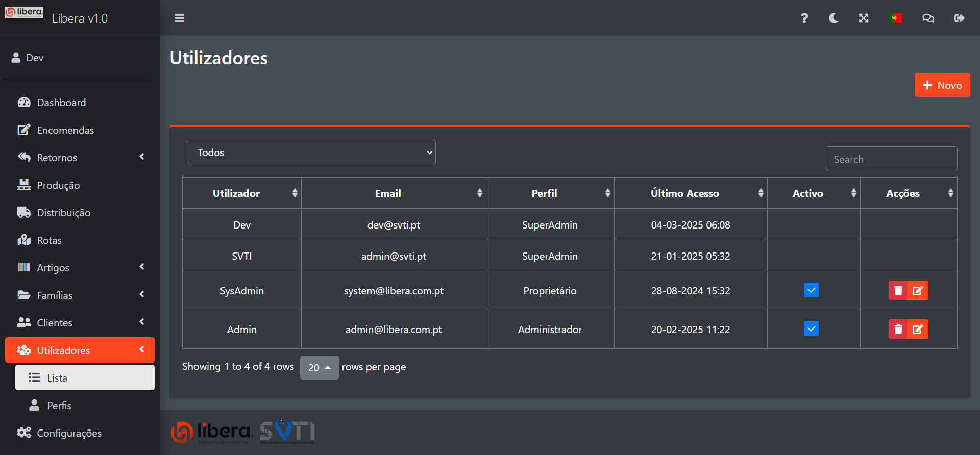
Task: Uncheck the Activo checkbox for SysAdmin
Action: click(811, 290)
